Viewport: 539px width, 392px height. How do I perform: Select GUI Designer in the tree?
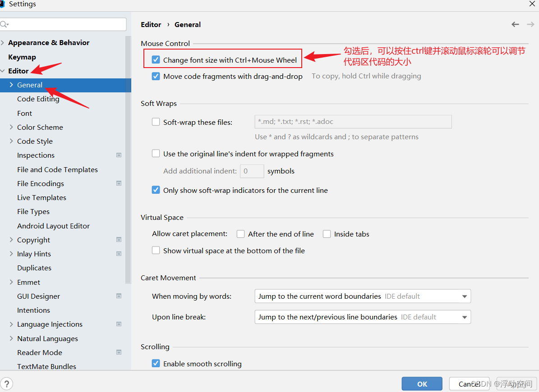click(x=38, y=296)
